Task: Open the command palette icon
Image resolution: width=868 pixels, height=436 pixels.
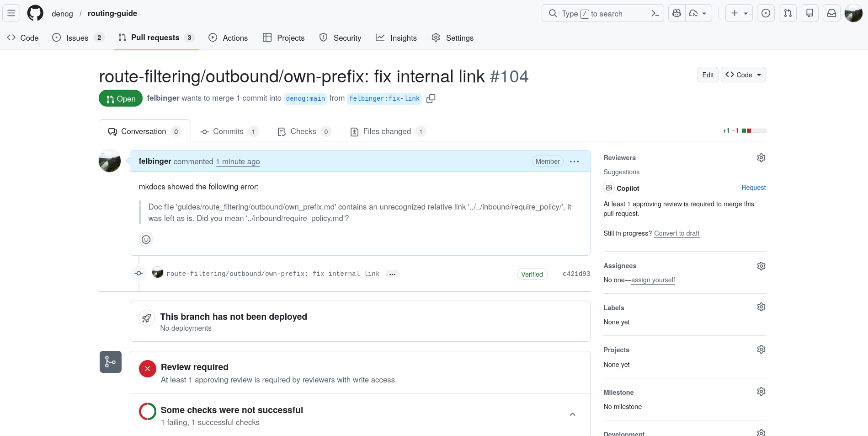Action: [x=655, y=13]
